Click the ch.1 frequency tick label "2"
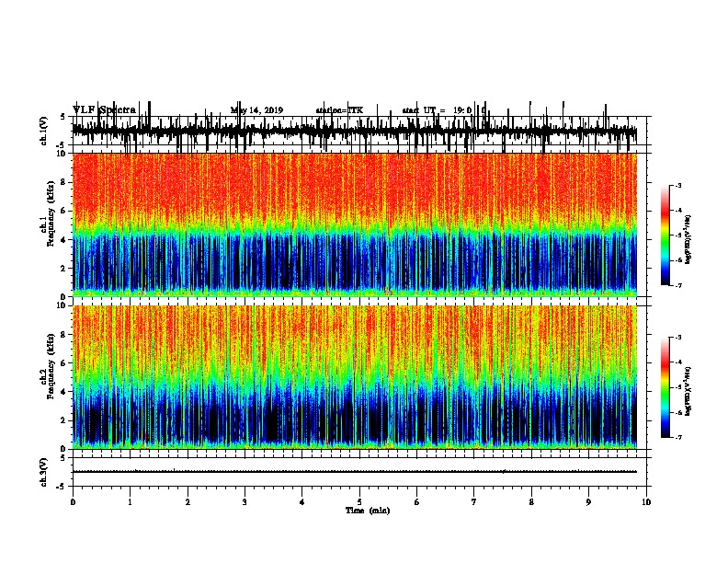Viewport: 728px width, 563px height. point(64,269)
